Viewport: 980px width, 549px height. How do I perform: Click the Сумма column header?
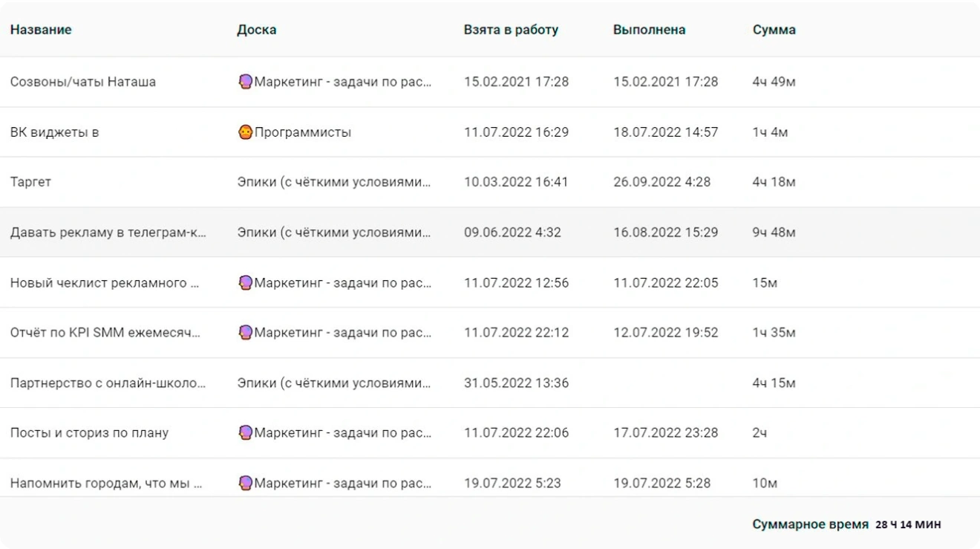(774, 30)
